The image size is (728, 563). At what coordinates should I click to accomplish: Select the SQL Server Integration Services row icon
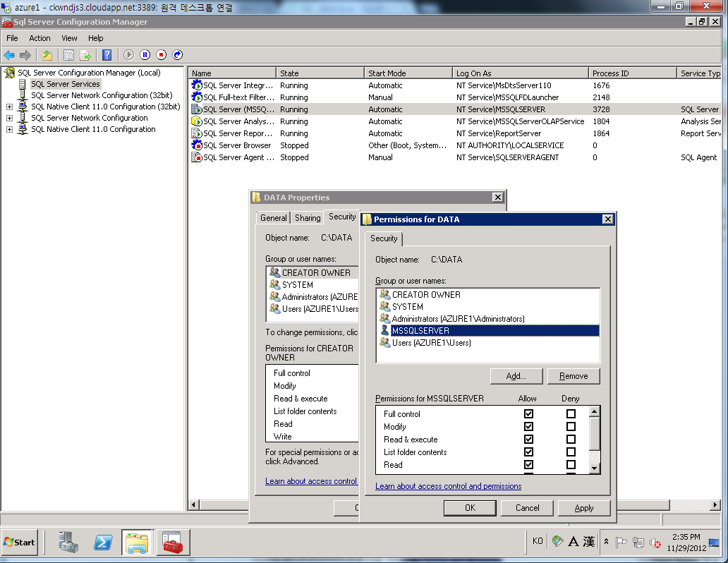[x=197, y=85]
